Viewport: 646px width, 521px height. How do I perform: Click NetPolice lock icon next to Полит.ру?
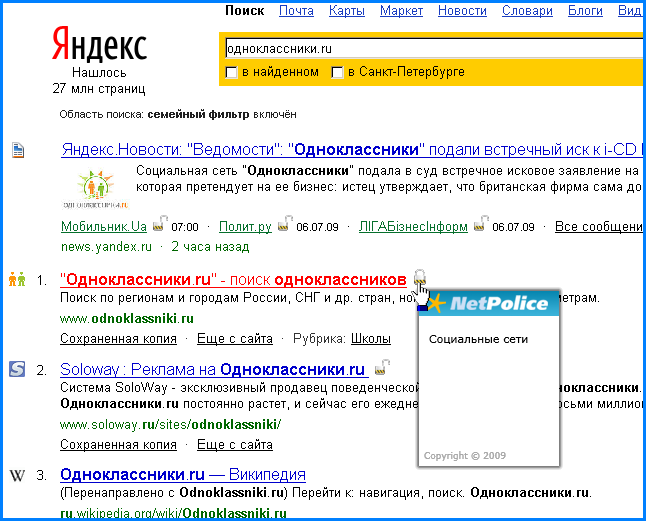pyautogui.click(x=286, y=223)
